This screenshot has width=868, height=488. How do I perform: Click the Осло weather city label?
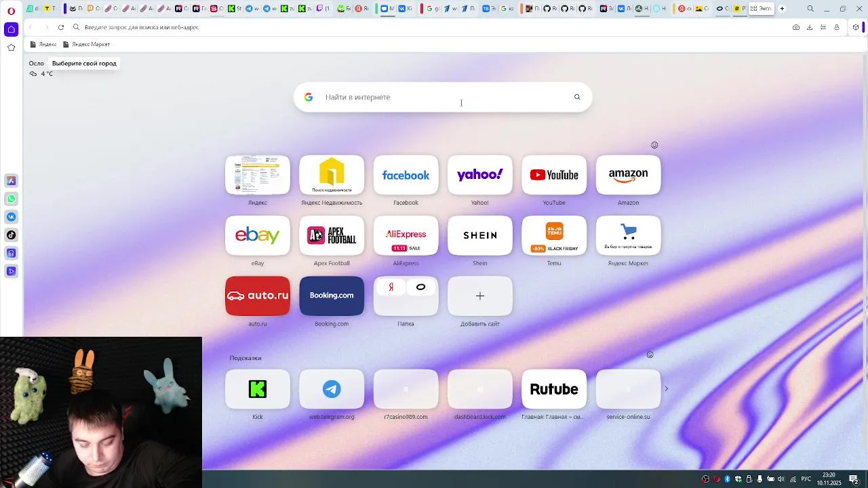pyautogui.click(x=37, y=63)
